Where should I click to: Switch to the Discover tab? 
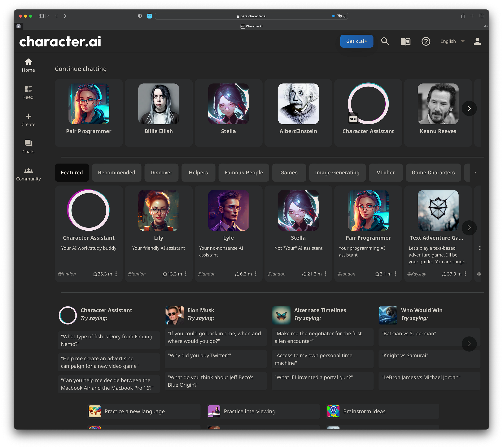tap(161, 173)
